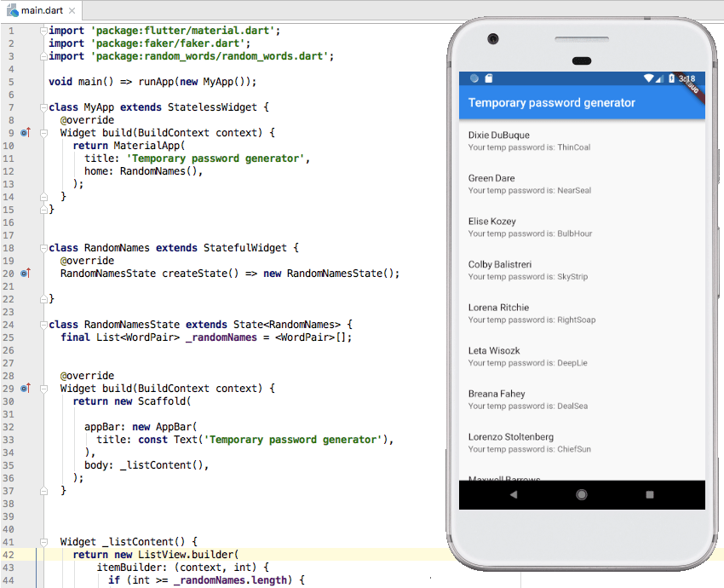The height and width of the screenshot is (588, 724).
Task: Click 'package:random_words/random_words.dart' import string
Action: point(210,56)
